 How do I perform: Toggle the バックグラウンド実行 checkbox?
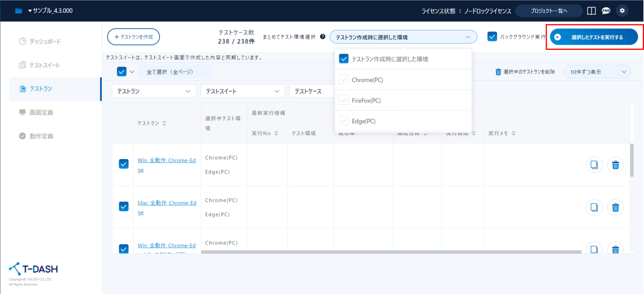click(x=492, y=37)
